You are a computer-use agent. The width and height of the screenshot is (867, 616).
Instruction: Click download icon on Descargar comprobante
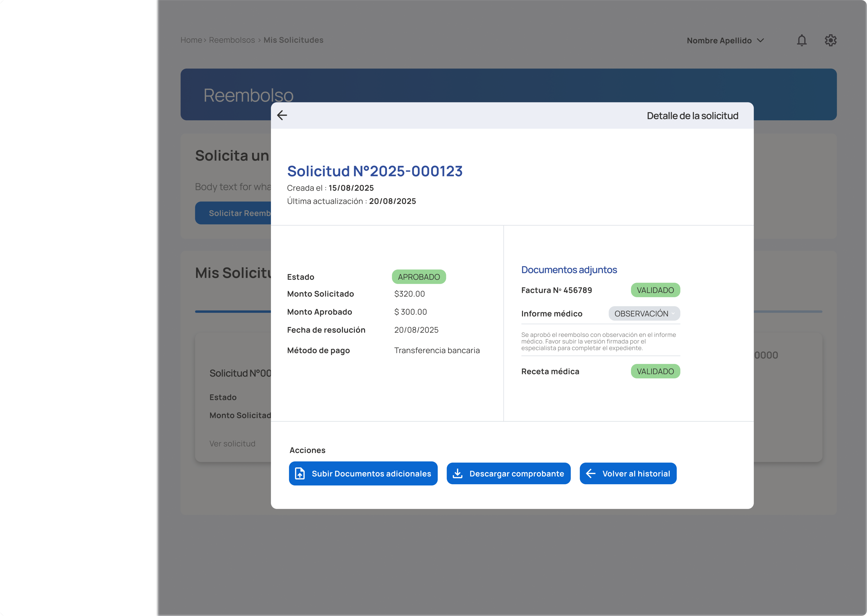click(x=457, y=473)
